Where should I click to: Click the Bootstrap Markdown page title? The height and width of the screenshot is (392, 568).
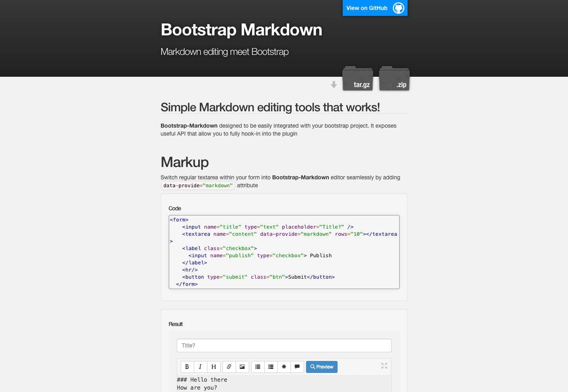(x=241, y=30)
